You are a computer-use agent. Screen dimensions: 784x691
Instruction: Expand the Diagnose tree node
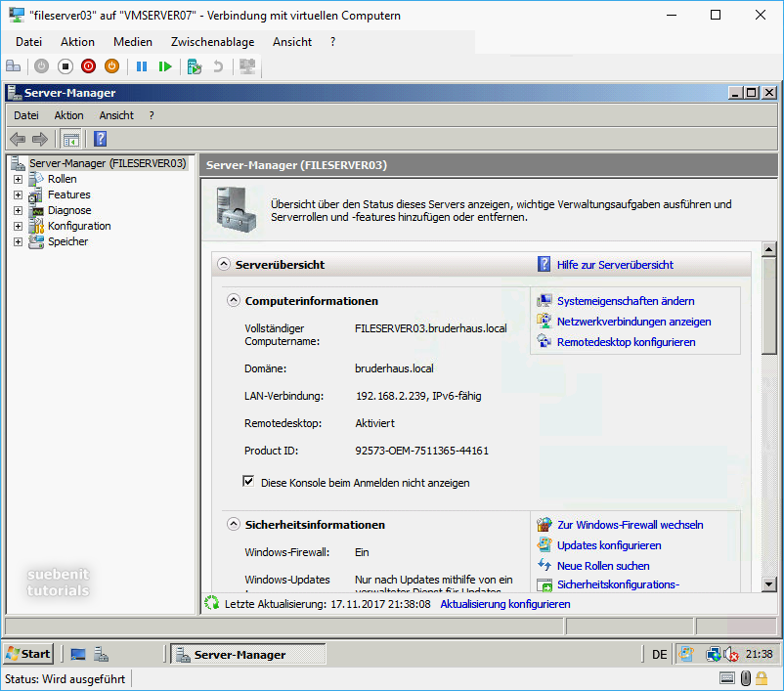click(18, 210)
